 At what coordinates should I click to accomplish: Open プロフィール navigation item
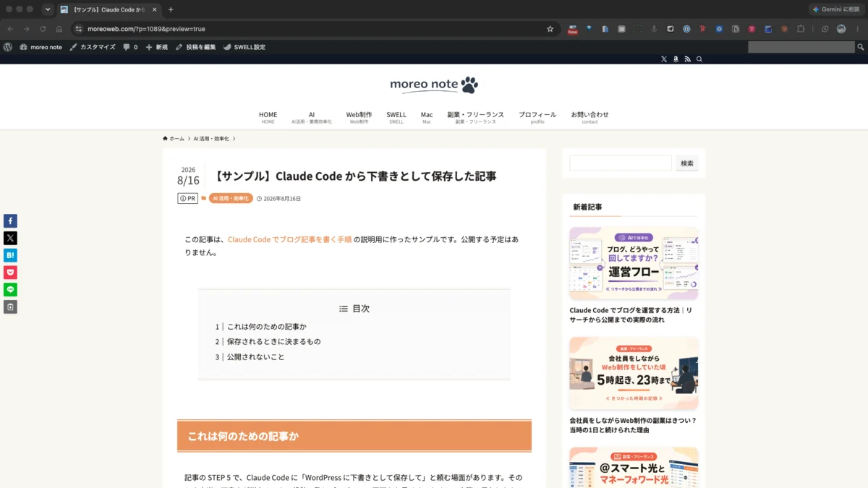pyautogui.click(x=537, y=117)
